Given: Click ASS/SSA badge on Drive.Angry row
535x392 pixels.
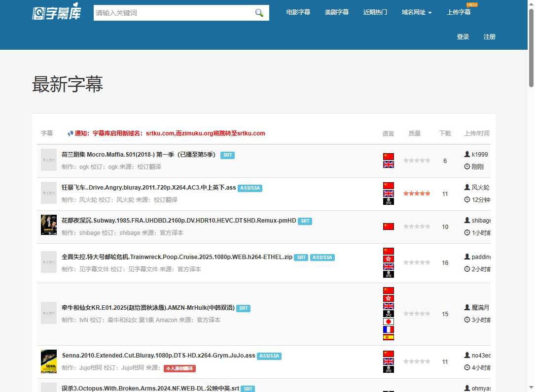Looking at the screenshot, I should pos(250,188).
